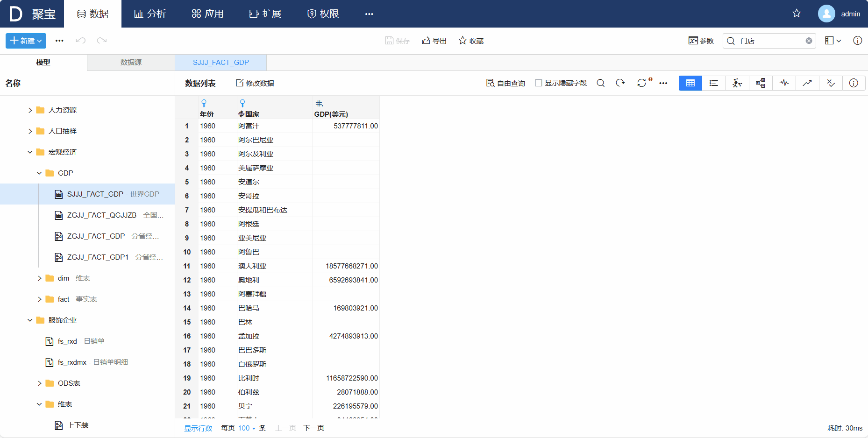This screenshot has width=868, height=438.
Task: Open the 扩展 top menu
Action: click(265, 14)
